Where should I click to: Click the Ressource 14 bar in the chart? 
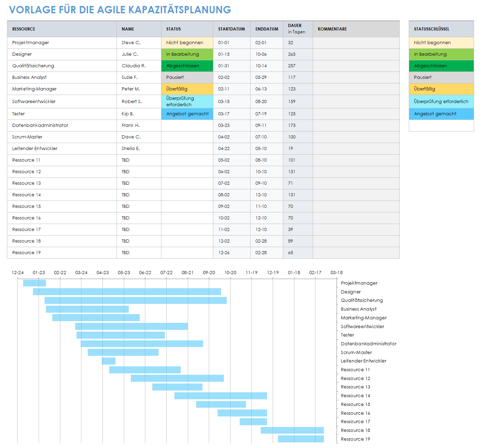click(x=221, y=396)
